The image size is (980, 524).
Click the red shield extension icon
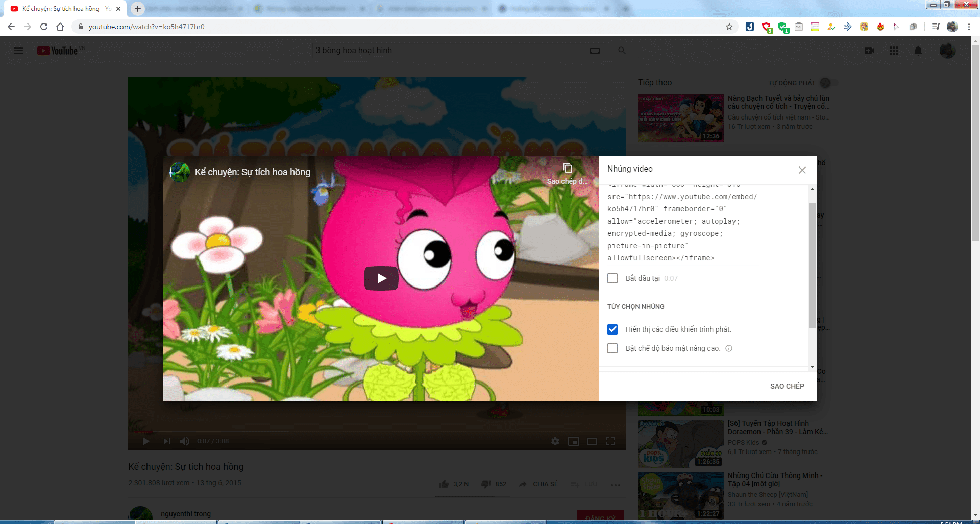(x=766, y=27)
